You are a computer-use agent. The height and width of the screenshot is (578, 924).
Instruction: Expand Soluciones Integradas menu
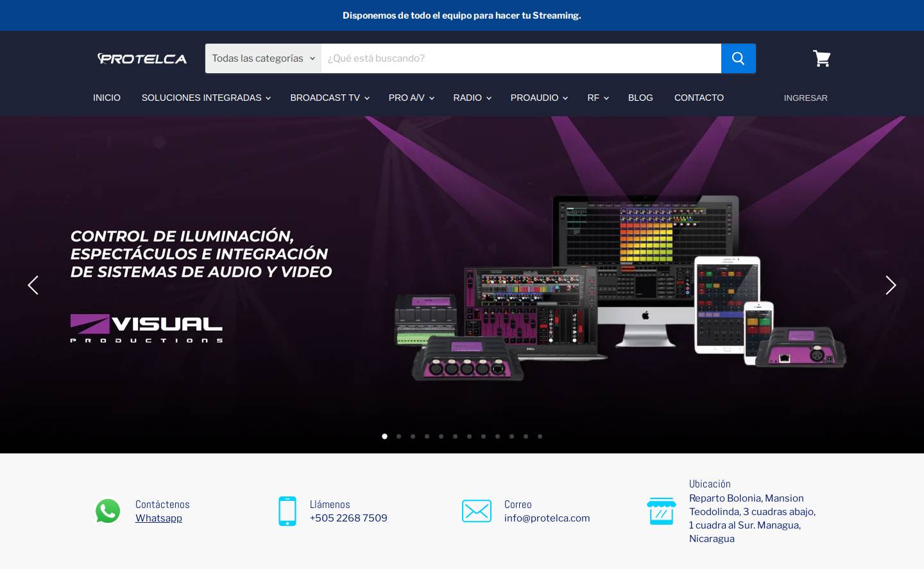206,98
